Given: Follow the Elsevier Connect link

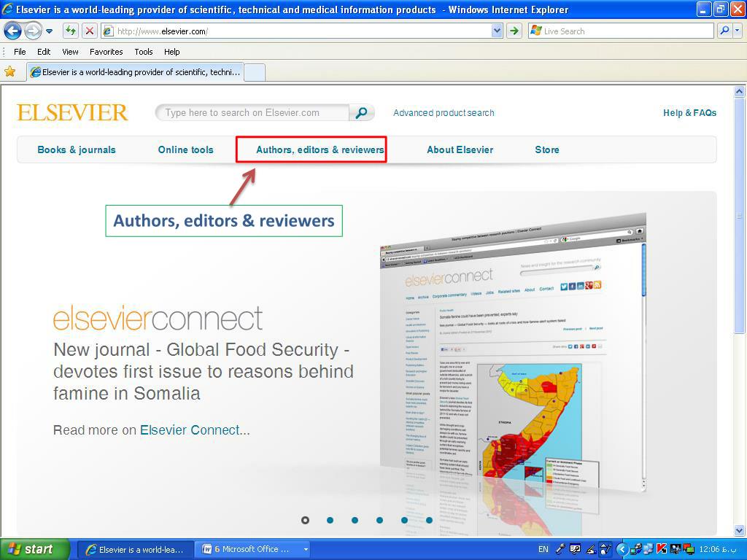Looking at the screenshot, I should (190, 430).
